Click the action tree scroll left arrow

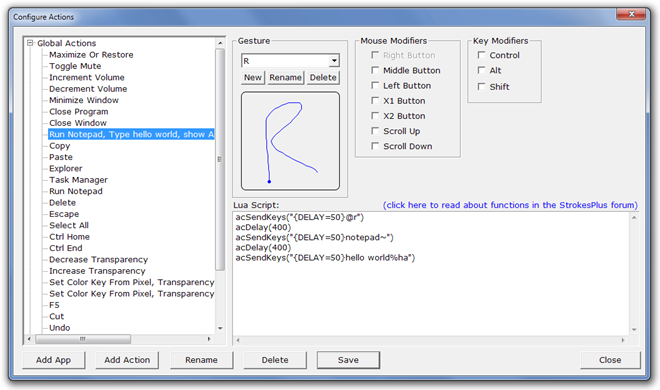point(29,339)
